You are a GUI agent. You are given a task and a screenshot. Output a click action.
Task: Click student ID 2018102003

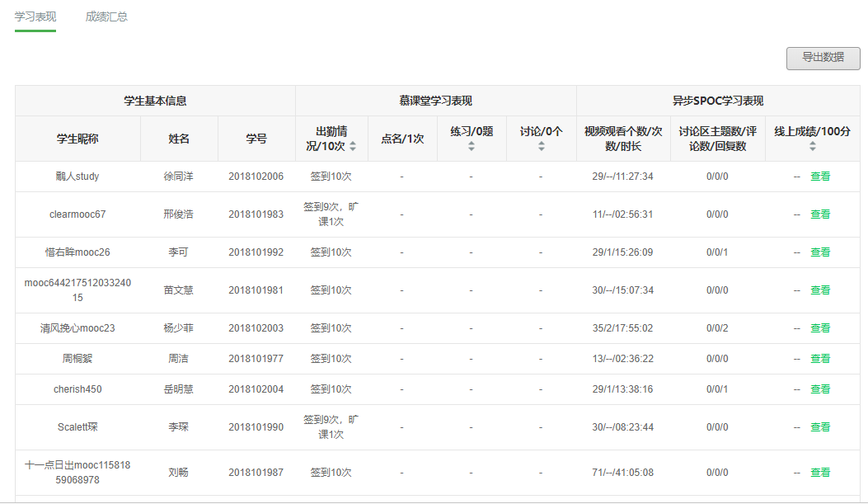[x=256, y=328]
